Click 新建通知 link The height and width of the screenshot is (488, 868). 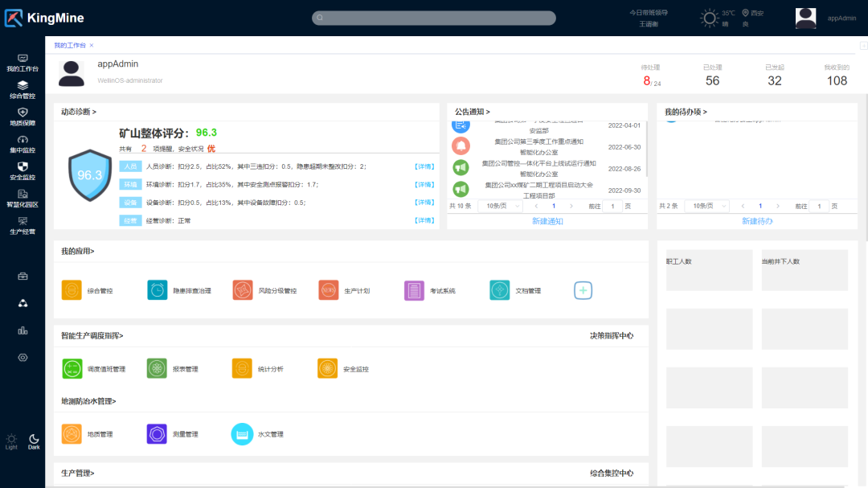click(x=547, y=221)
